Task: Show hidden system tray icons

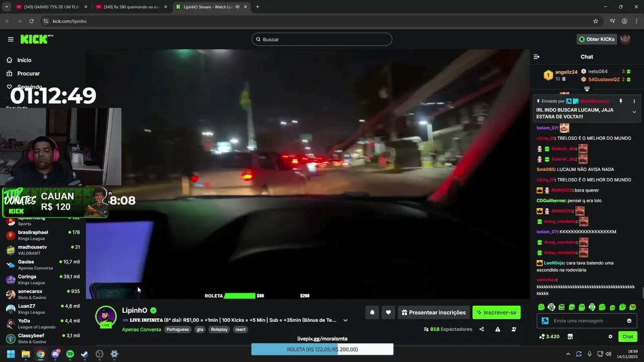Action: (568, 354)
